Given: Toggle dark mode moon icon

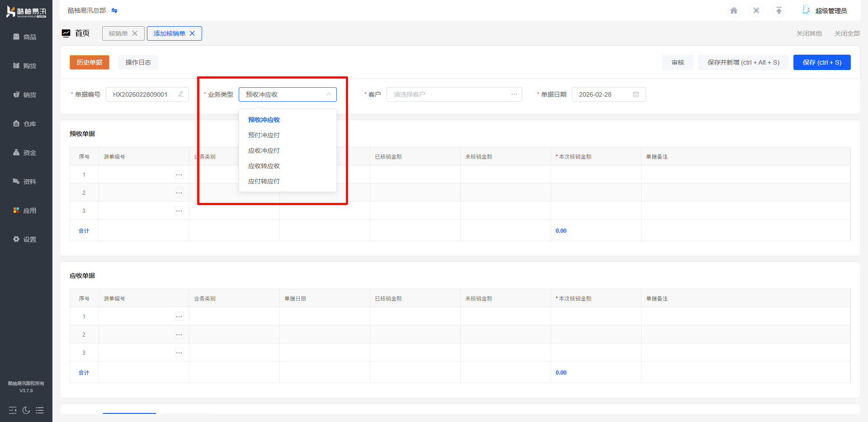Looking at the screenshot, I should (x=26, y=410).
